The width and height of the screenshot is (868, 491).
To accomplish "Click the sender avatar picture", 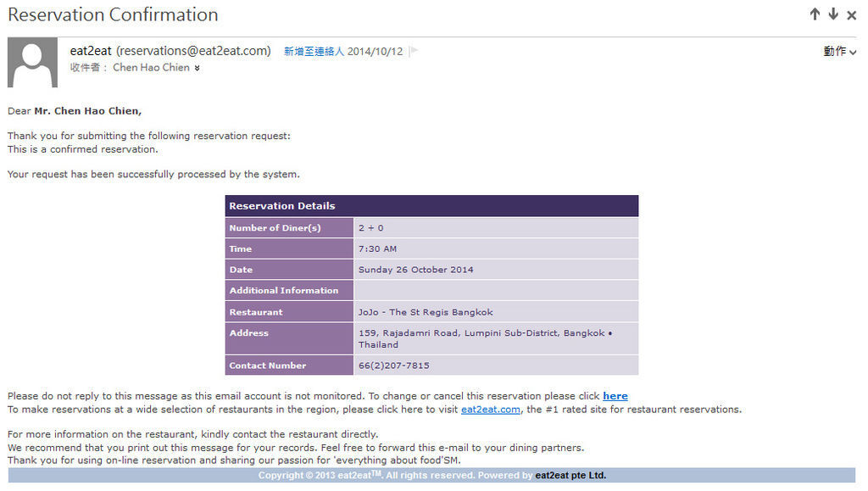I will pos(33,63).
